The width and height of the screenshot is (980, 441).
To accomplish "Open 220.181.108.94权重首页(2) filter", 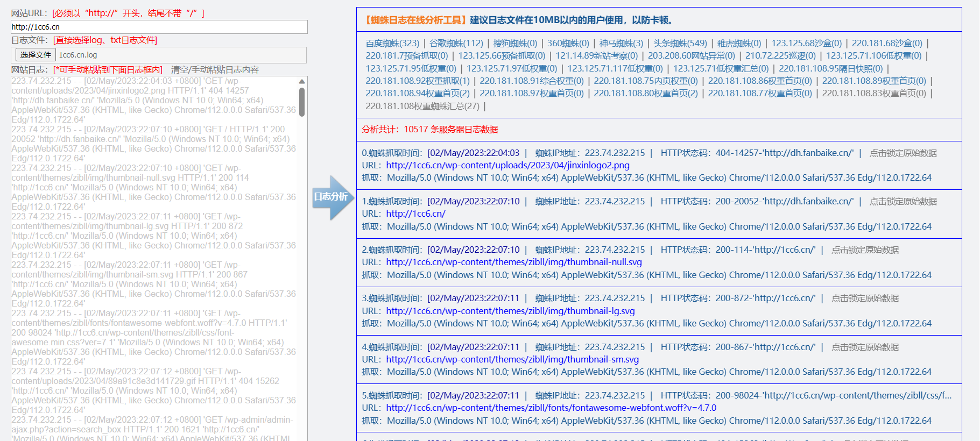I will coord(418,93).
